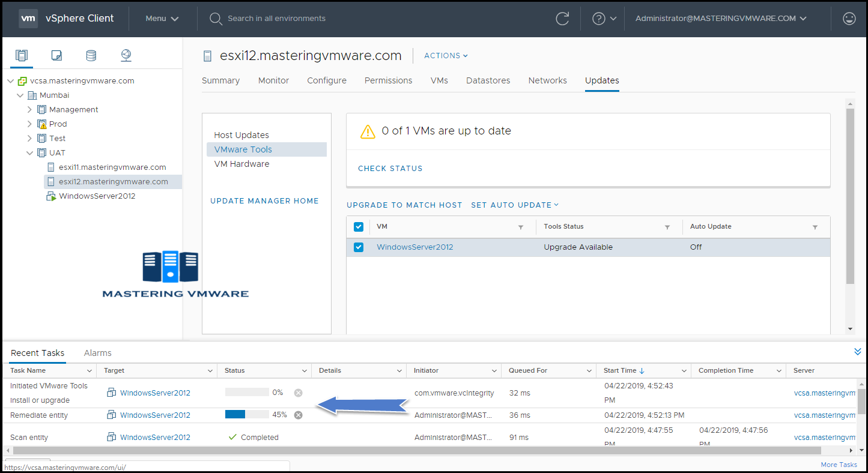
Task: Expand the Test cluster node
Action: (x=29, y=139)
